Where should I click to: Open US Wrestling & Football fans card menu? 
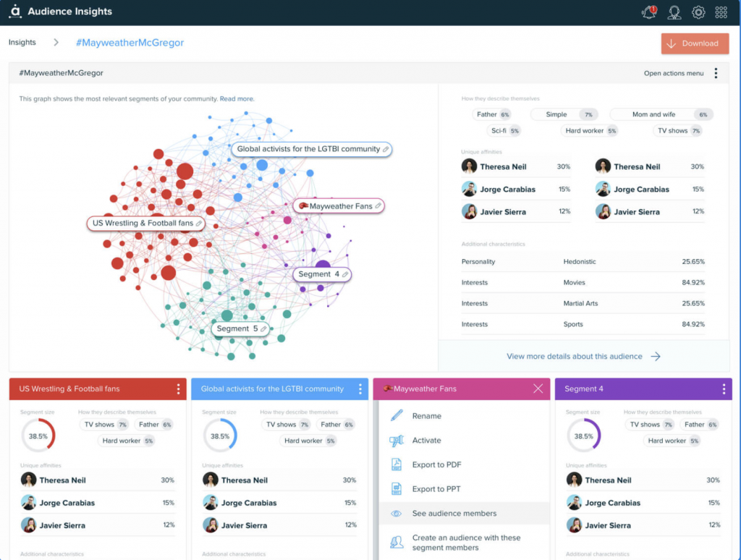(x=178, y=389)
